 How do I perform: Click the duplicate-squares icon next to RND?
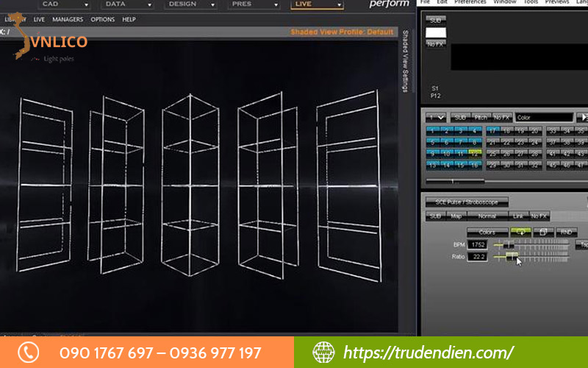(x=543, y=232)
